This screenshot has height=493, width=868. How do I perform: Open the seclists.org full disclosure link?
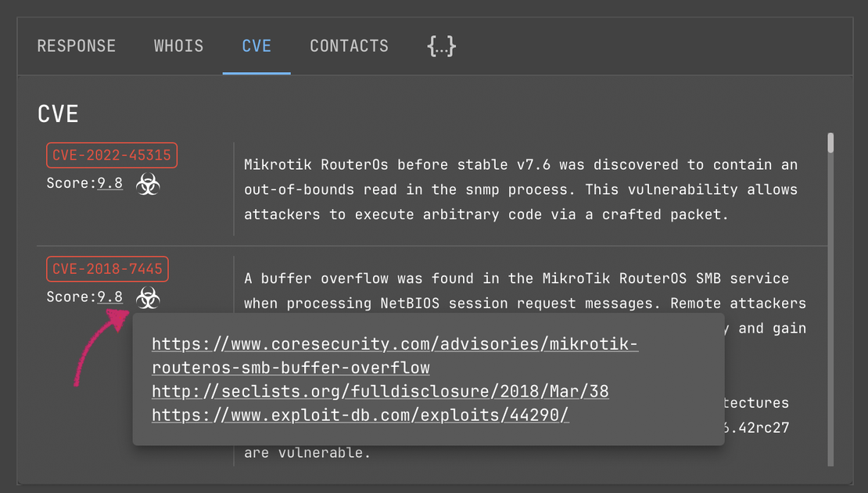[x=379, y=390]
